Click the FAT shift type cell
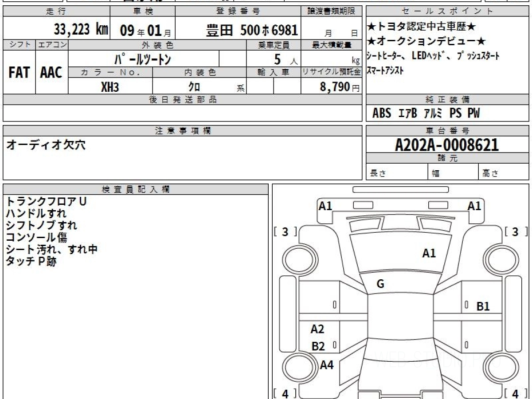 coord(19,73)
